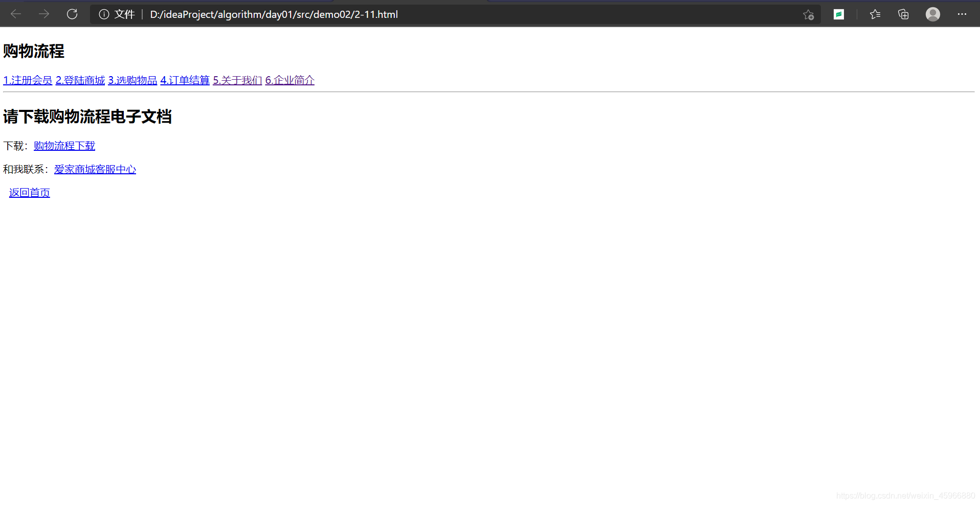Open the green extension icon
The image size is (980, 505).
(x=839, y=14)
